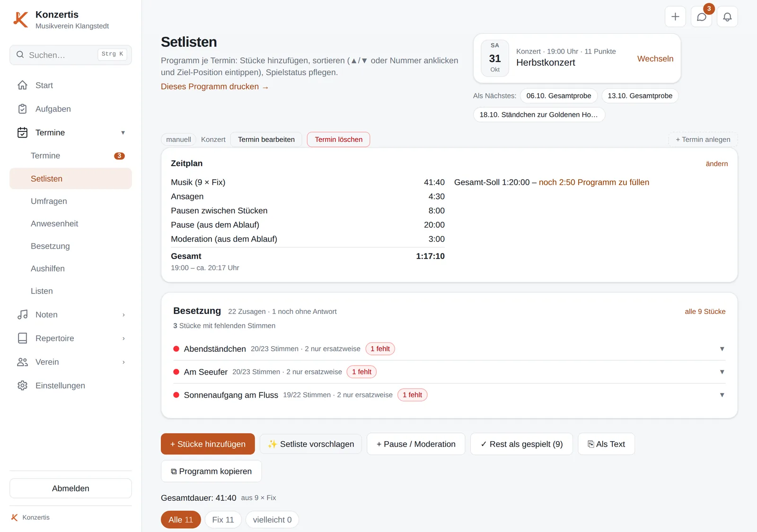Click the Repertoire book icon

click(22, 338)
